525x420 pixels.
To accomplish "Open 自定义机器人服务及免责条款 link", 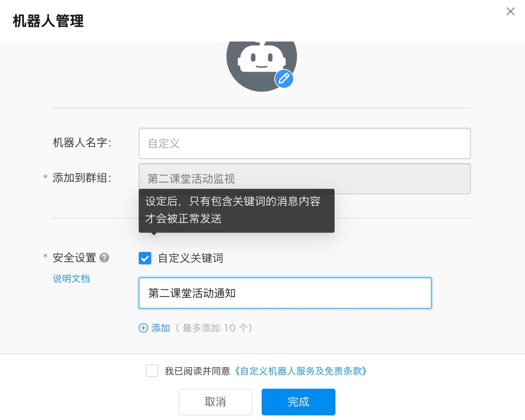I will pos(300,371).
